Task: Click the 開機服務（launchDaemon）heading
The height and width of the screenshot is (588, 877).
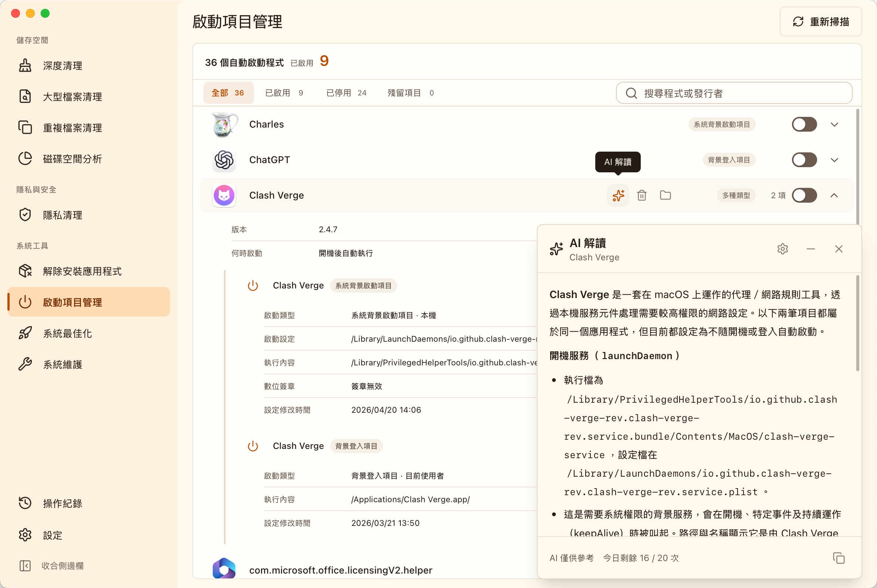Action: (615, 356)
